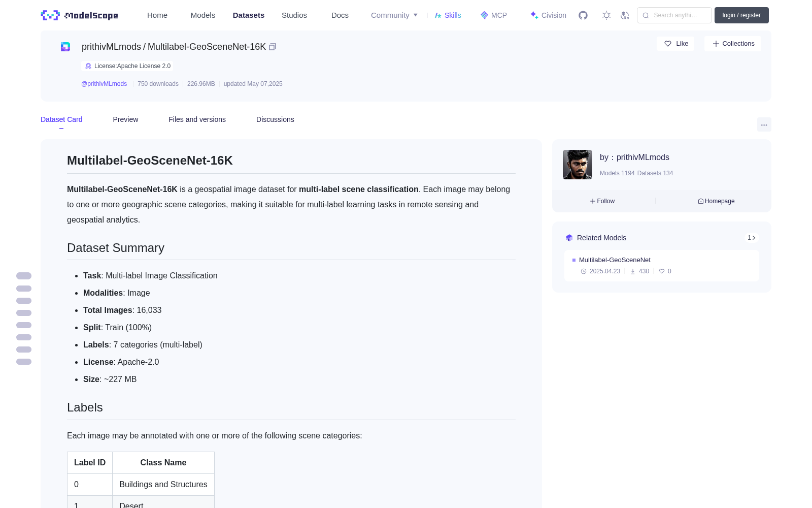Open the @prithivMLmods profile link
Screen dimensions: 812x508
(x=104, y=84)
